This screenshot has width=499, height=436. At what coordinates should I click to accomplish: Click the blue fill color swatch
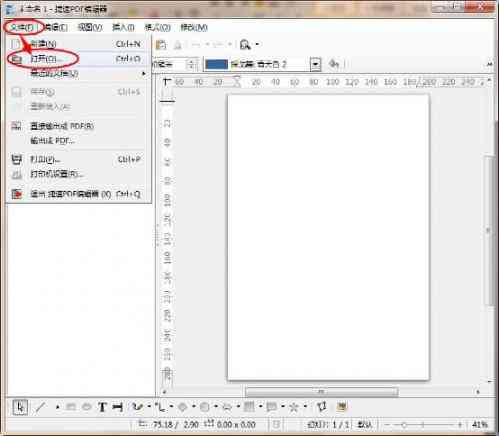[216, 64]
